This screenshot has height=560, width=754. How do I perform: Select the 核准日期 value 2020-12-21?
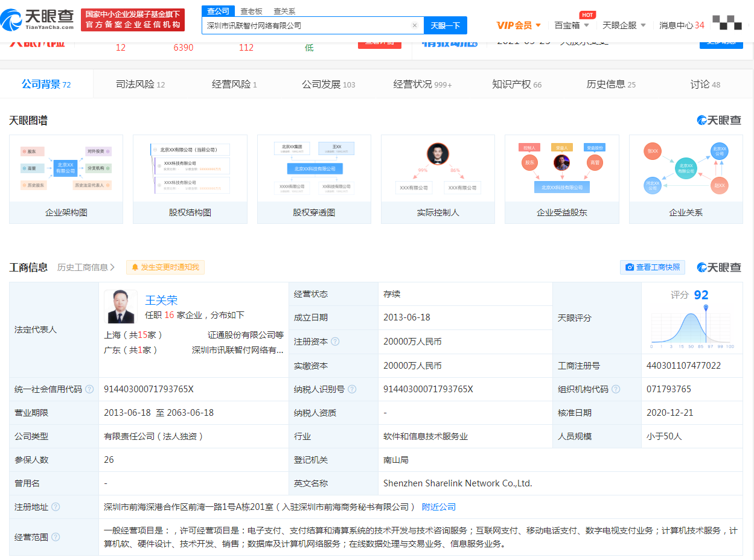[x=670, y=413]
